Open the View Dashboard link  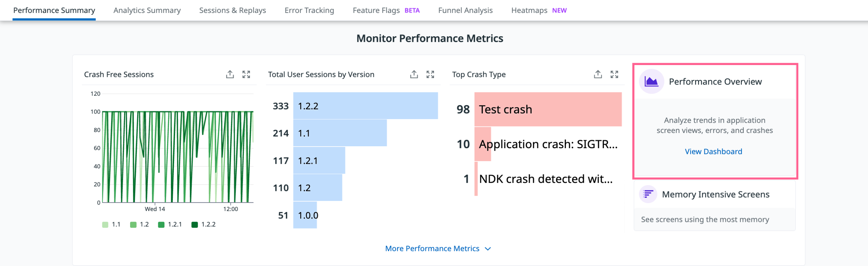(x=713, y=151)
